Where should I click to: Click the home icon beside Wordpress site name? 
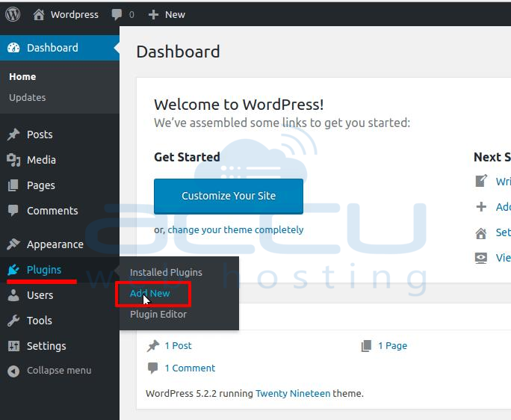click(39, 14)
